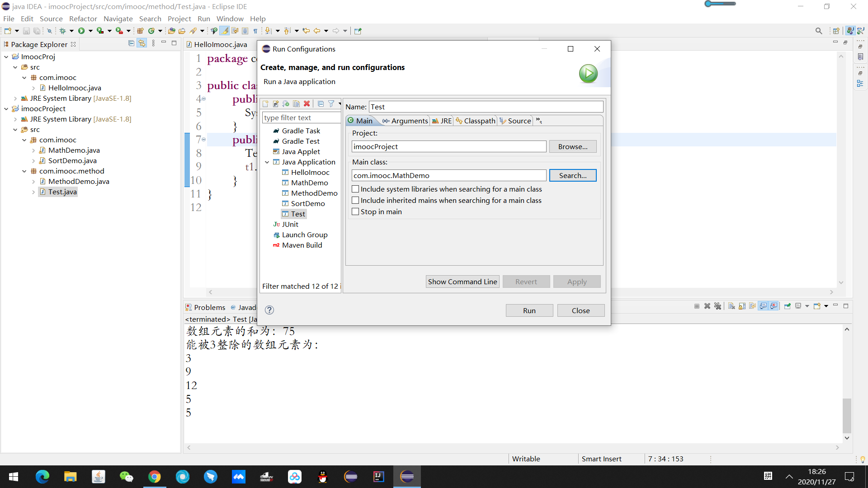The width and height of the screenshot is (868, 488).
Task: Click the Debug bug icon in main toolbar
Action: 63,31
